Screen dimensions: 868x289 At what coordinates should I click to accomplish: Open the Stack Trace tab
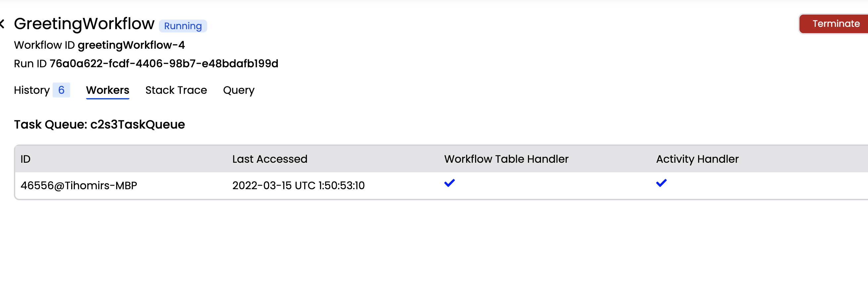176,90
